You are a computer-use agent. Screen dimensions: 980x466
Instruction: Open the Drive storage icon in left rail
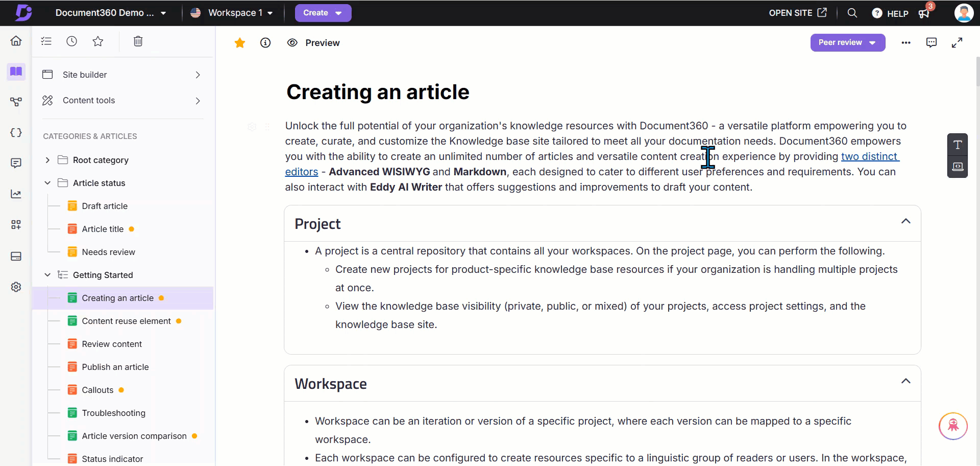point(16,256)
